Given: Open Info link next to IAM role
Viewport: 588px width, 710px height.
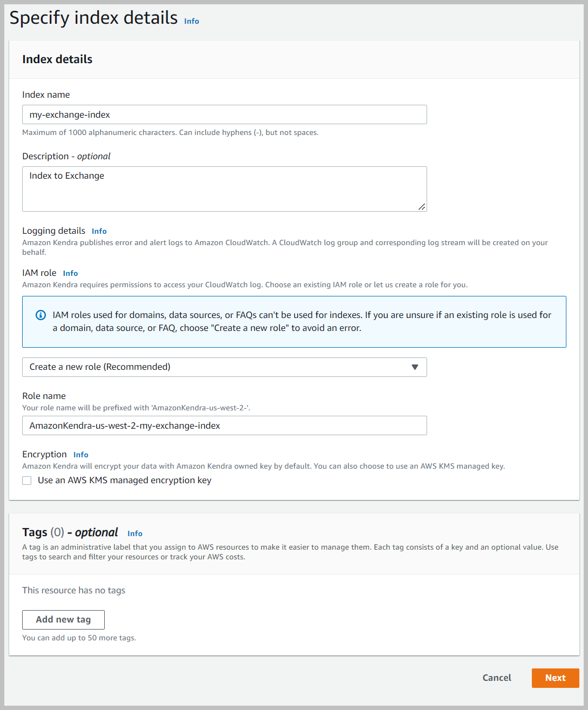Looking at the screenshot, I should tap(70, 273).
